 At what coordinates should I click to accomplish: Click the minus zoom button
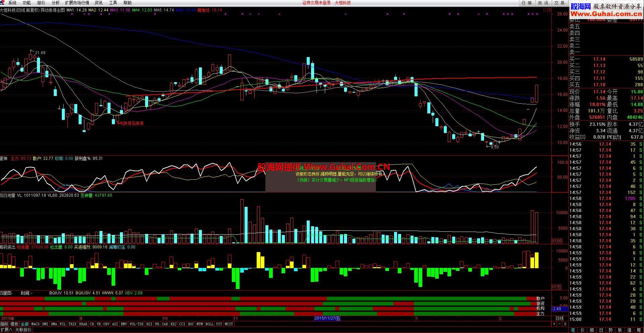point(560,324)
